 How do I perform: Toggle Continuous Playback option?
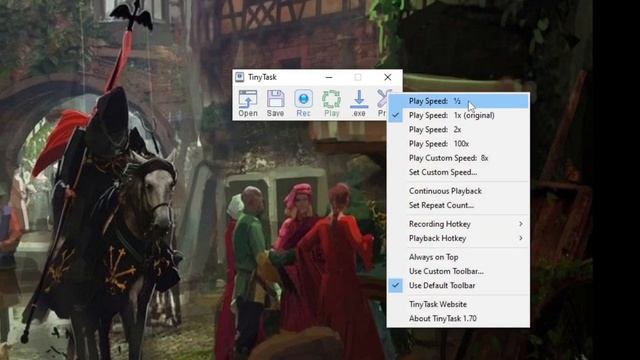(458, 191)
